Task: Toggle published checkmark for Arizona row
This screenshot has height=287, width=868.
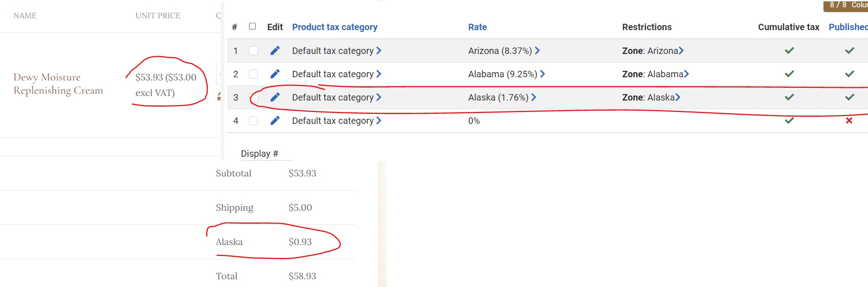Action: pyautogui.click(x=849, y=51)
